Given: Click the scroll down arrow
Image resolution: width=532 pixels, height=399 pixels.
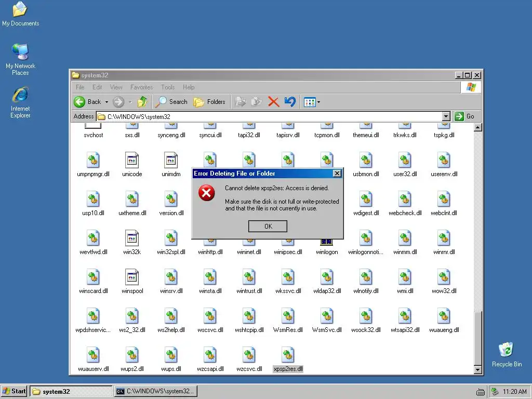Looking at the screenshot, I should pos(478,370).
